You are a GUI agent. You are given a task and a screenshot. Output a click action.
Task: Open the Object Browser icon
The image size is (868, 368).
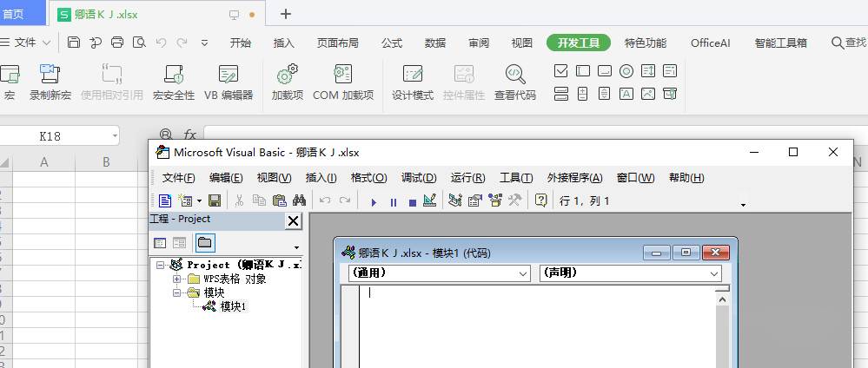tap(495, 200)
